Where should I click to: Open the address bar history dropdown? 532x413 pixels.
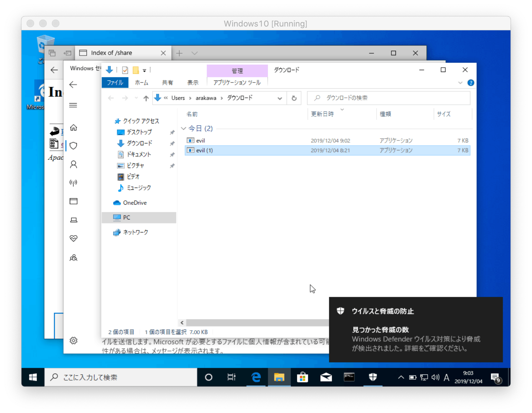280,98
